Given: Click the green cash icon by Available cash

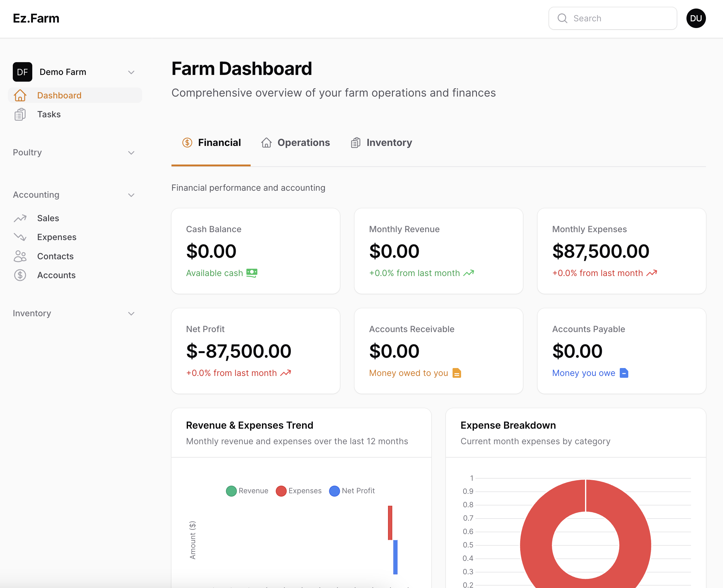Looking at the screenshot, I should tap(252, 273).
